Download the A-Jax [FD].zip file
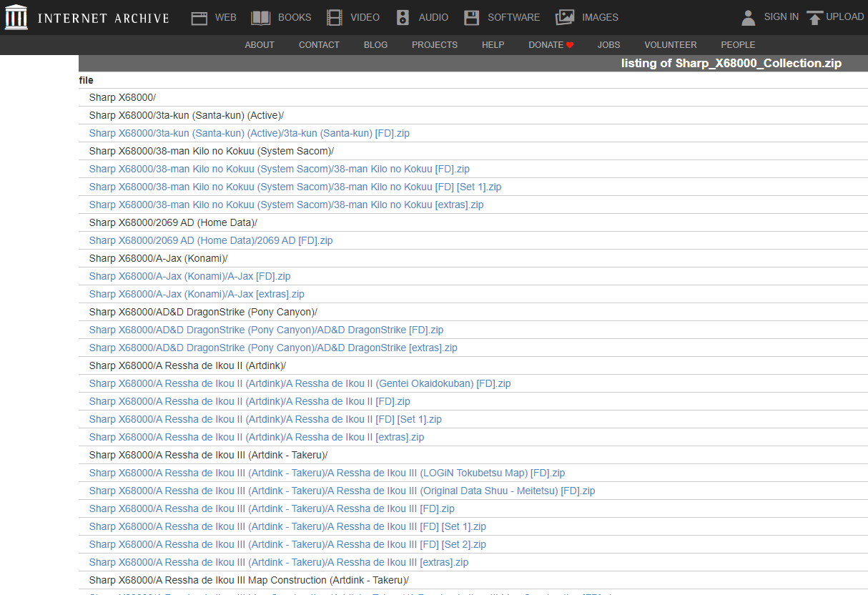 coord(190,276)
